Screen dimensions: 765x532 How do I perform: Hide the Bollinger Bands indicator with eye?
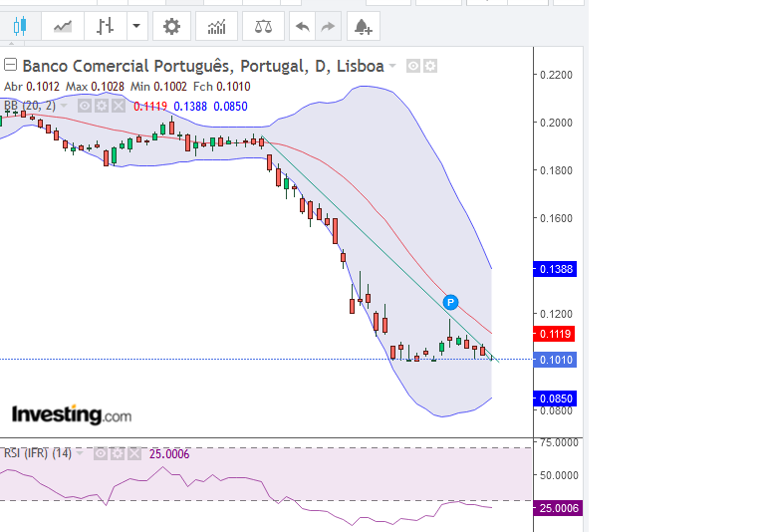click(x=85, y=106)
